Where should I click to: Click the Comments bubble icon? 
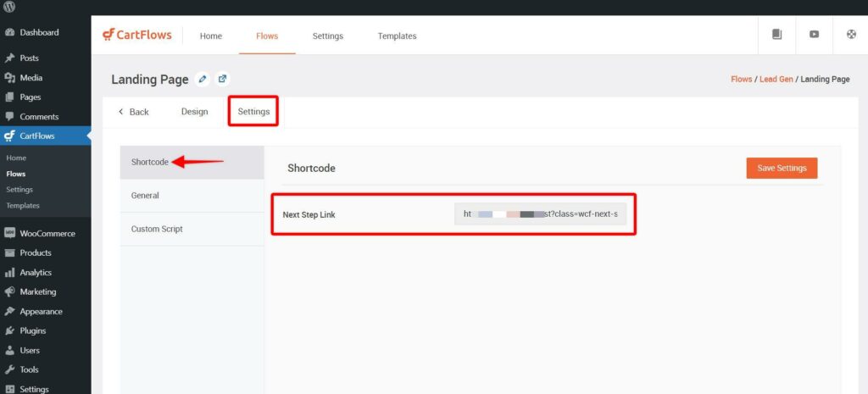tap(9, 117)
